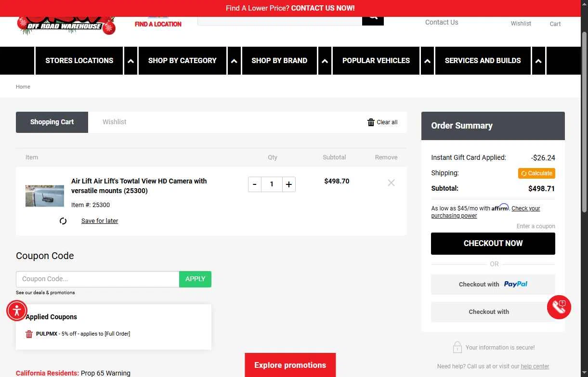Expand the Stores Locations chevron
The height and width of the screenshot is (377, 588).
(131, 61)
